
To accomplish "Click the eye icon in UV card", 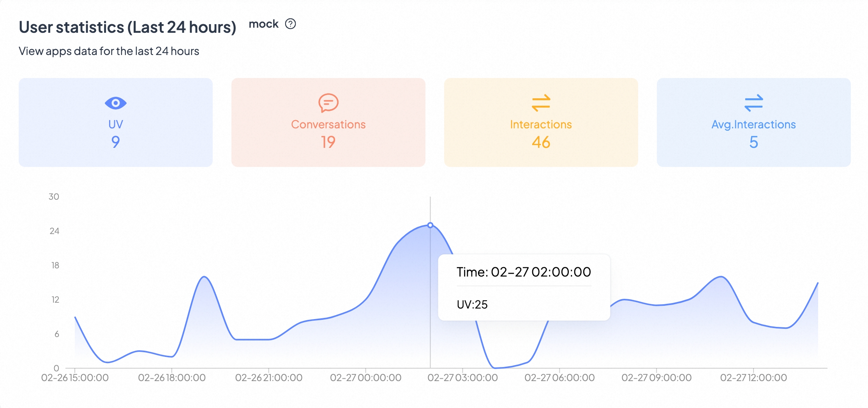I will coord(116,103).
